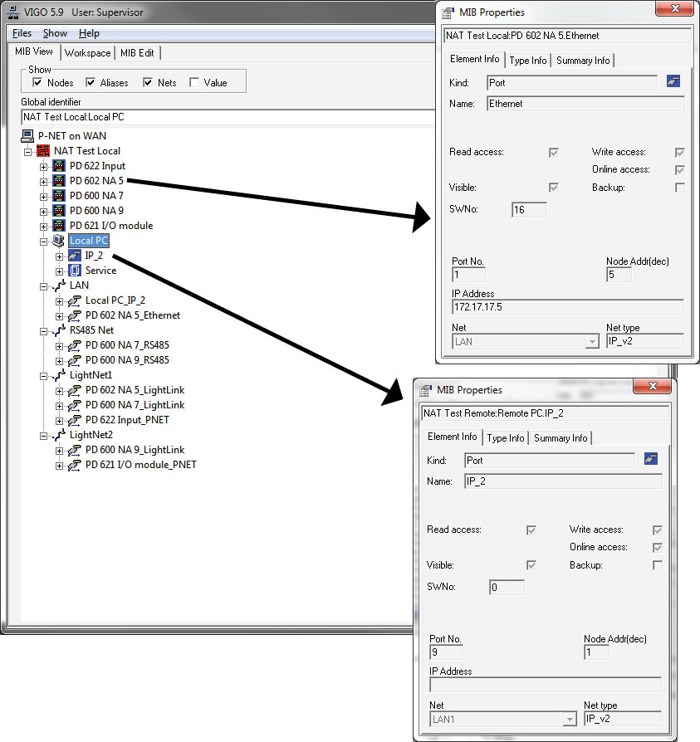Click the PD 600 NA 7 node icon

(x=59, y=196)
